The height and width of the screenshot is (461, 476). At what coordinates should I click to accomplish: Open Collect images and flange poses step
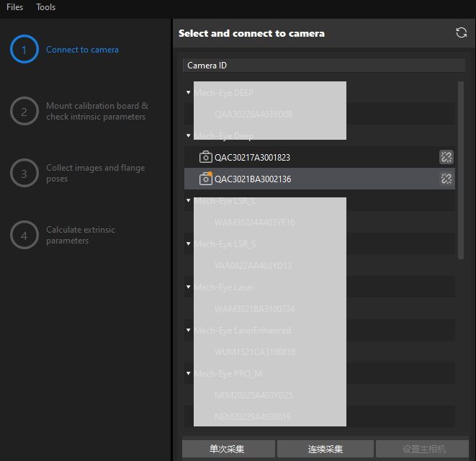(x=96, y=173)
